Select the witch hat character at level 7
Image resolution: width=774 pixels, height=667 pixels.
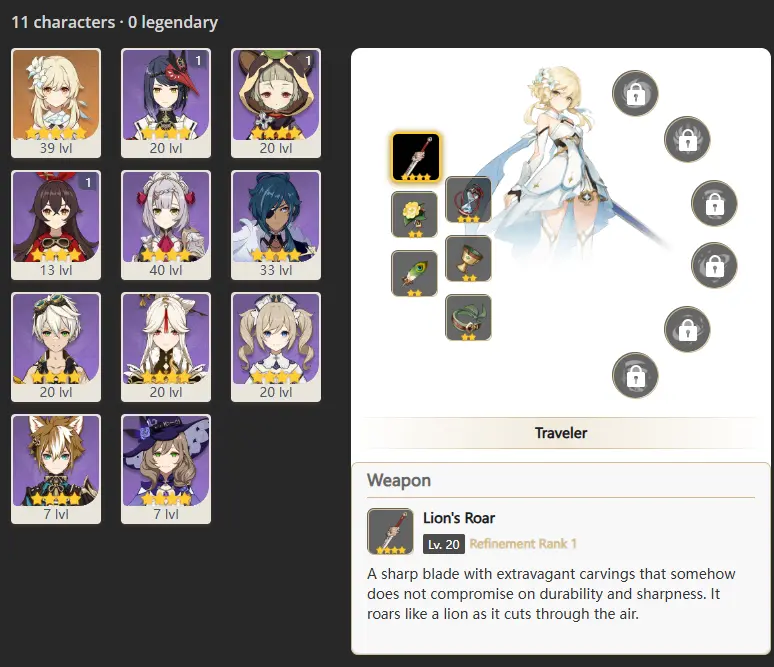pos(166,469)
